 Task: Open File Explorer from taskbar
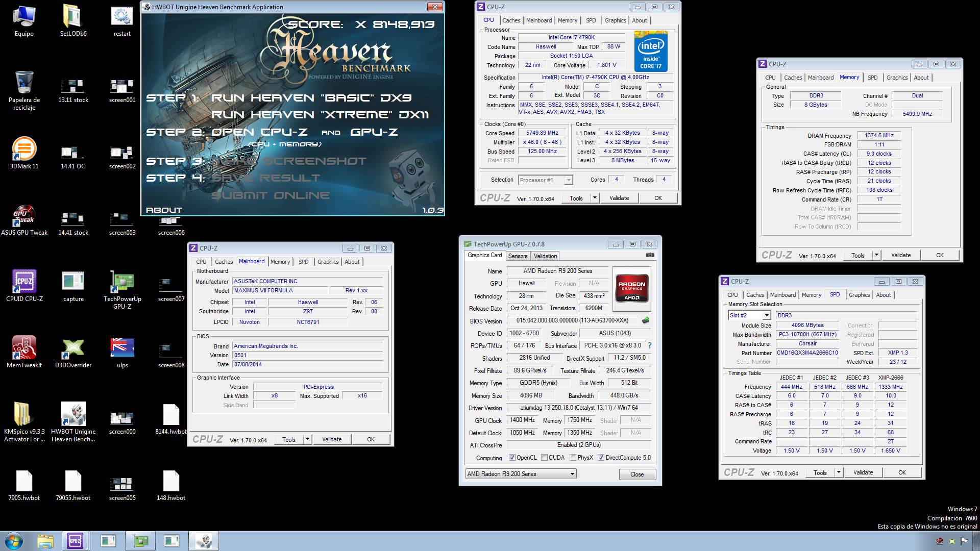point(45,541)
